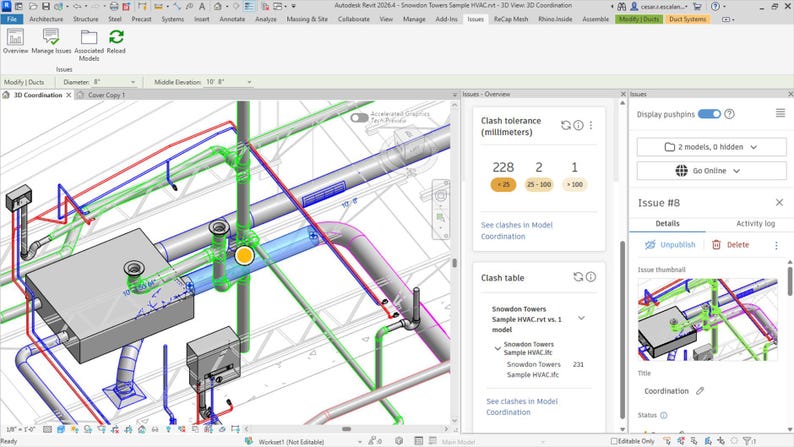The height and width of the screenshot is (447, 794).
Task: Switch to Cover Copy 1 view tab
Action: 106,95
